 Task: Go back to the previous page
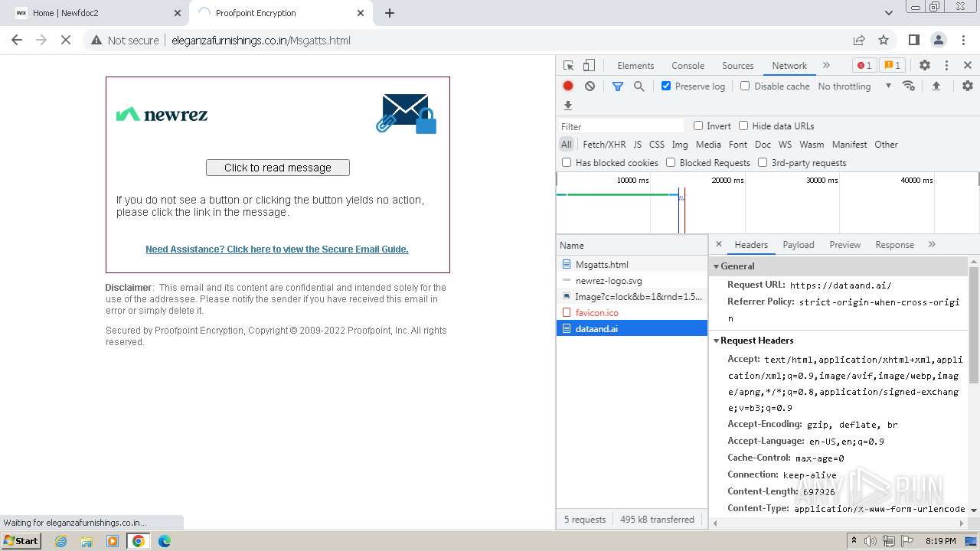pos(17,40)
